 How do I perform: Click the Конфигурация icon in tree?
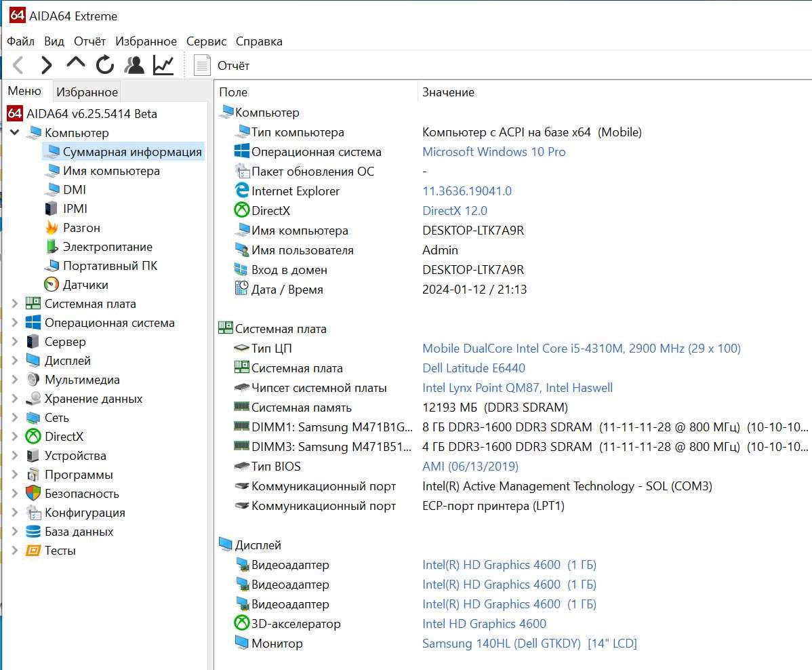pos(33,513)
